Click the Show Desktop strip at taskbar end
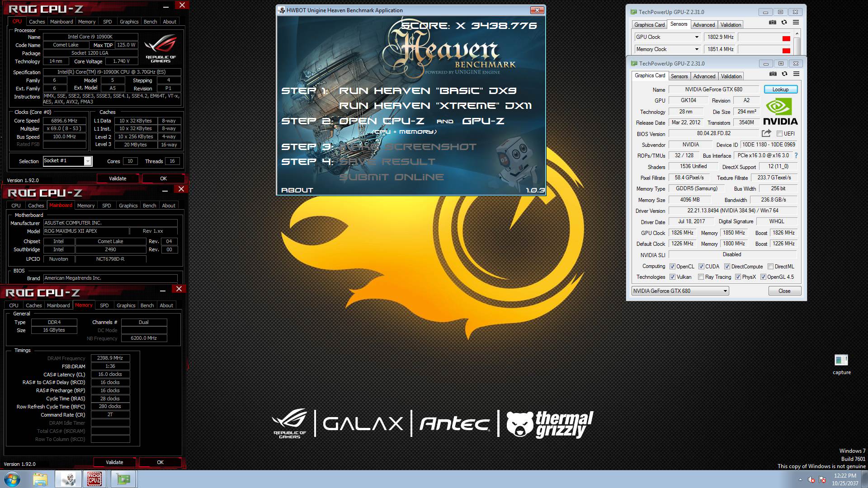 pos(864,479)
